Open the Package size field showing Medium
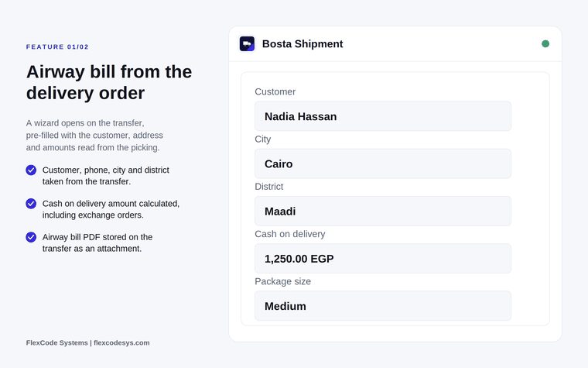The image size is (588, 368). pos(383,306)
